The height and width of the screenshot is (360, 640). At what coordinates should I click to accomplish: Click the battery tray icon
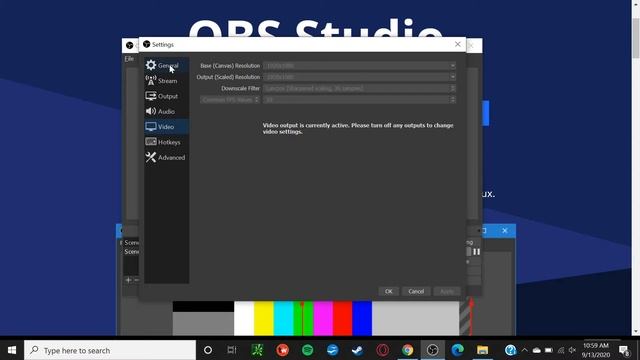click(x=549, y=350)
